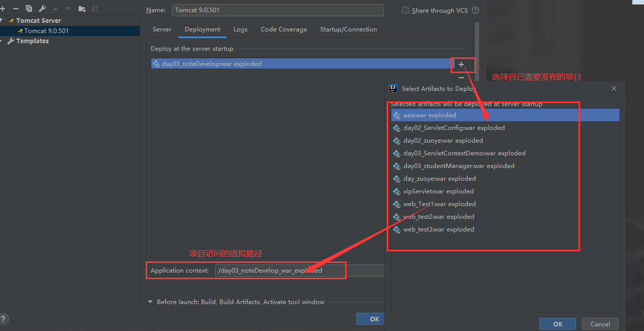644x331 pixels.
Task: Choose the web_test2:war exploded artifact
Action: click(505, 217)
